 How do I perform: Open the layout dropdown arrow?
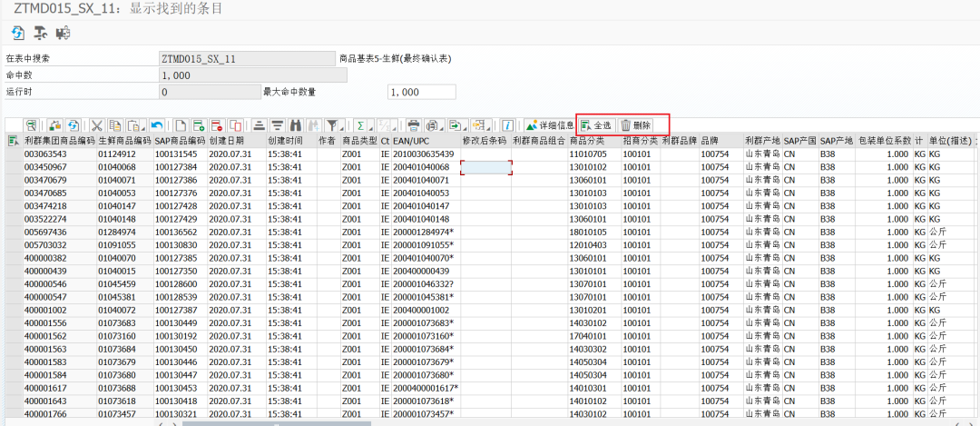(x=489, y=128)
